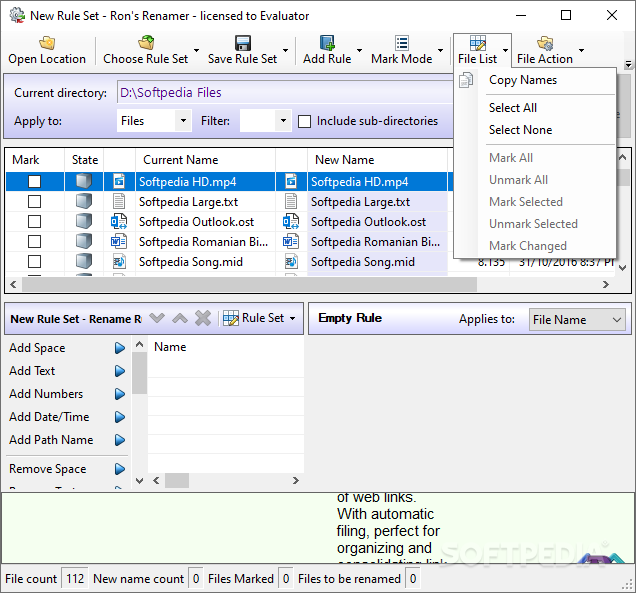
Task: Click Unmark All menu entry
Action: point(535,180)
